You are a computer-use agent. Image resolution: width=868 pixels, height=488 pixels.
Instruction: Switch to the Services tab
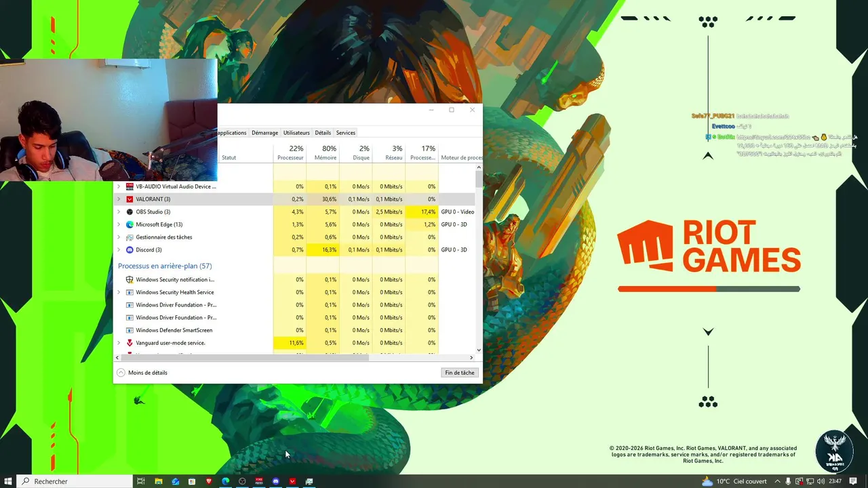click(x=346, y=133)
